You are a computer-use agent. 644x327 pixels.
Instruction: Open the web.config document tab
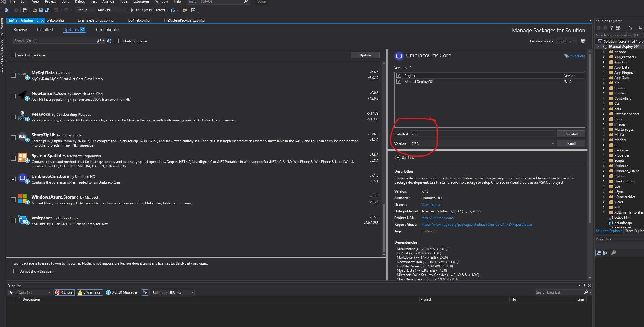click(55, 20)
